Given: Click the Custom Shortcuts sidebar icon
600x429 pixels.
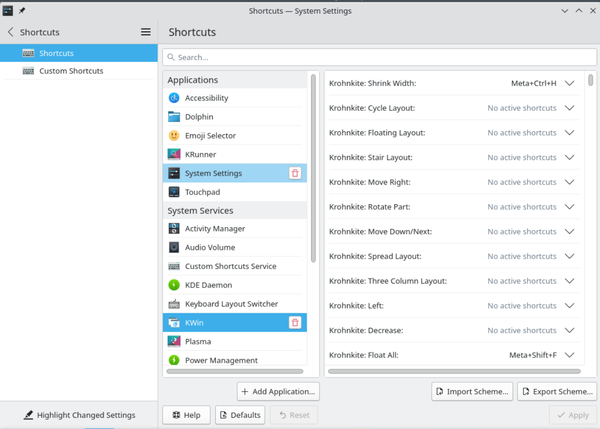Looking at the screenshot, I should point(28,71).
